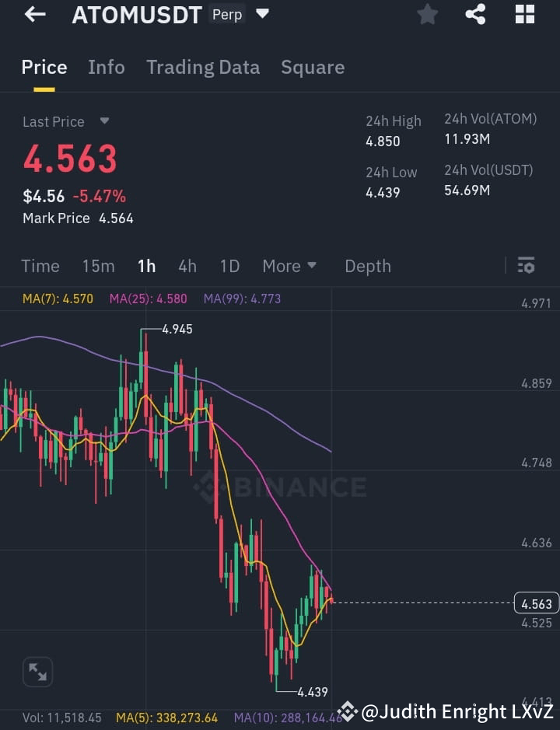Viewport: 560px width, 730px height.
Task: Switch to the 15m interval
Action: tap(98, 266)
